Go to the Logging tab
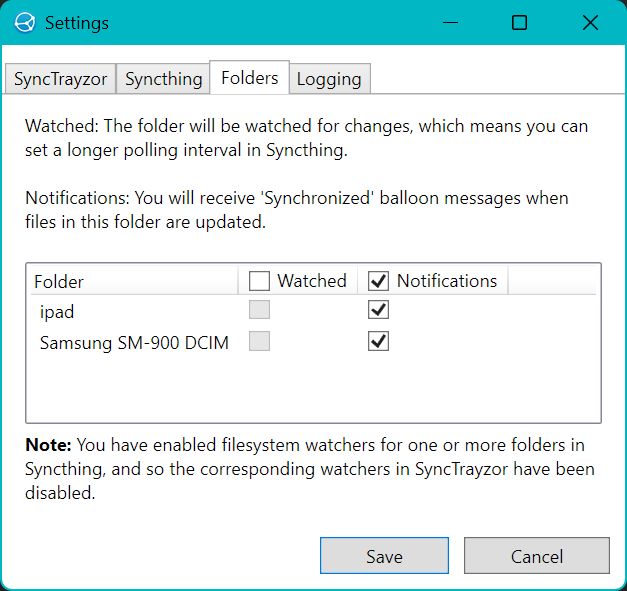 point(329,78)
